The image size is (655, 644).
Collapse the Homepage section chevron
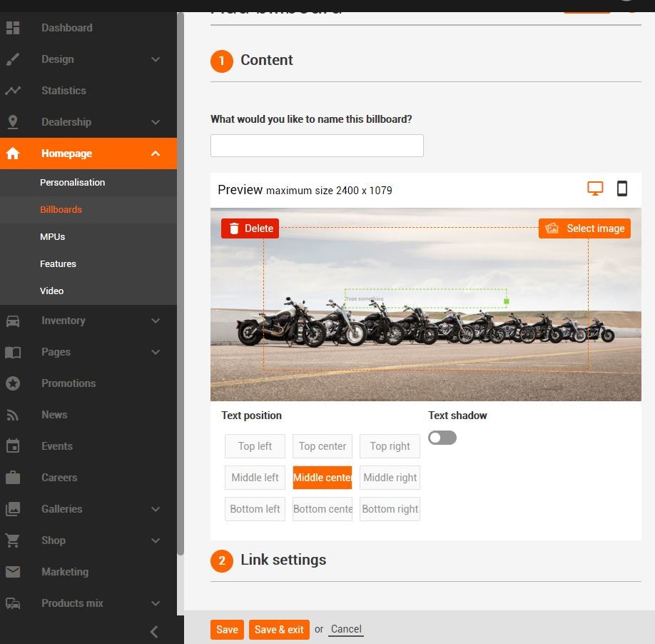click(156, 154)
